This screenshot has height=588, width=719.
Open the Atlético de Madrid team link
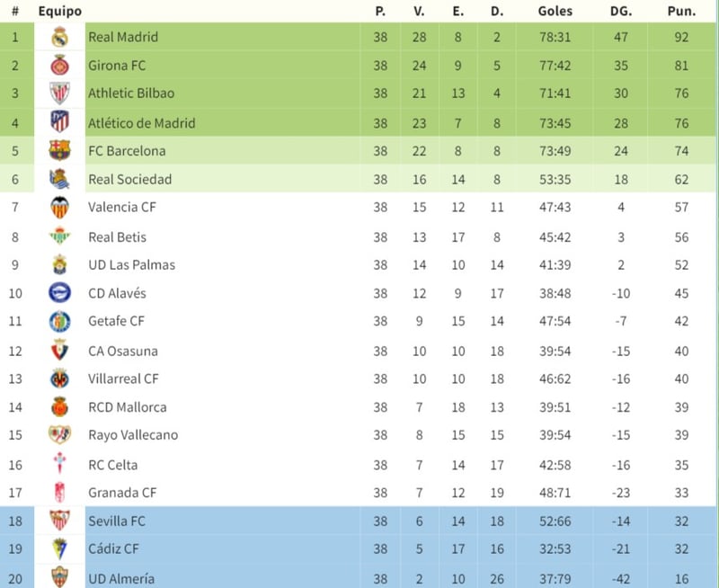(x=141, y=122)
